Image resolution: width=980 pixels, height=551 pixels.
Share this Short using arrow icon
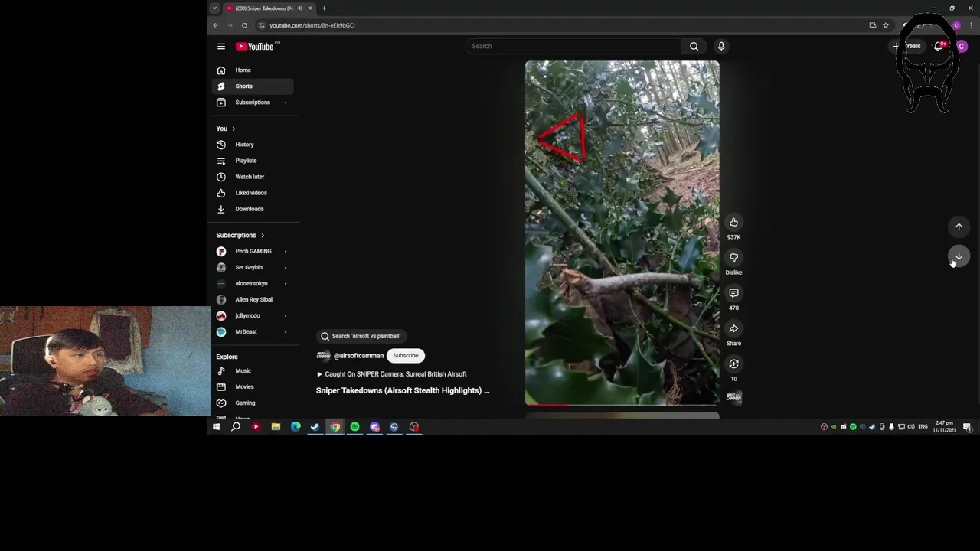[733, 328]
